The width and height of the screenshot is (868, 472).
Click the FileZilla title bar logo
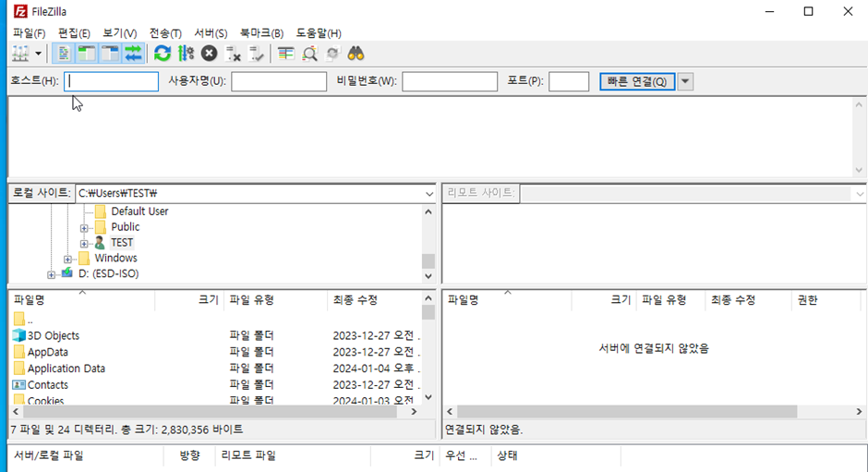20,11
